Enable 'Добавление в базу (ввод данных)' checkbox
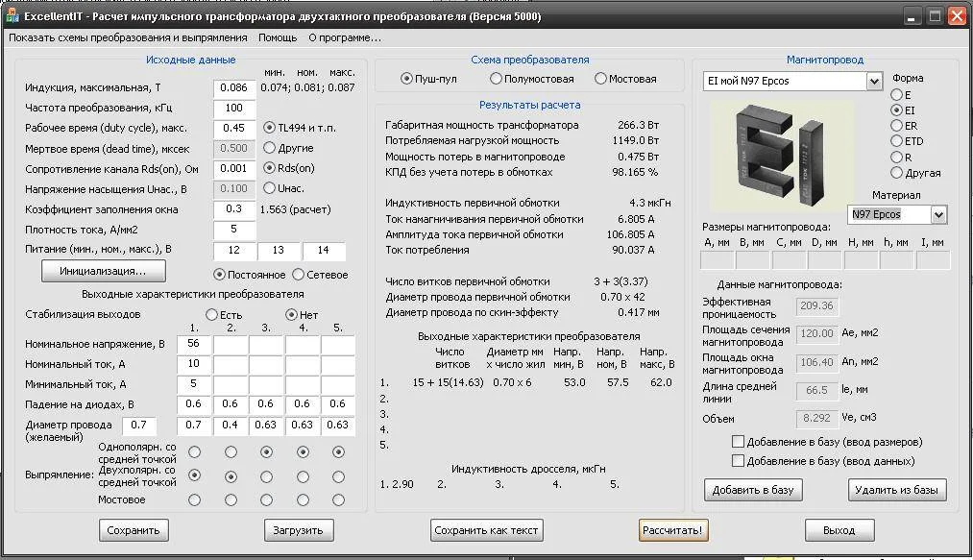 738,461
